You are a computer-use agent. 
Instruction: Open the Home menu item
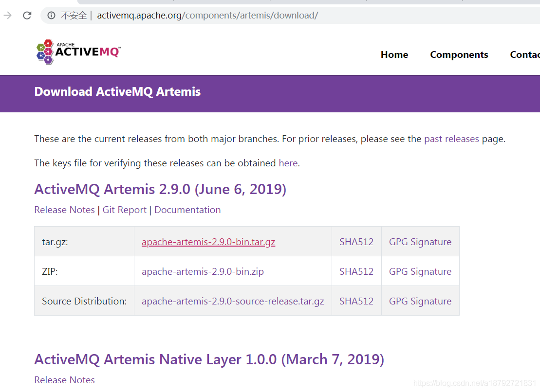click(x=394, y=54)
